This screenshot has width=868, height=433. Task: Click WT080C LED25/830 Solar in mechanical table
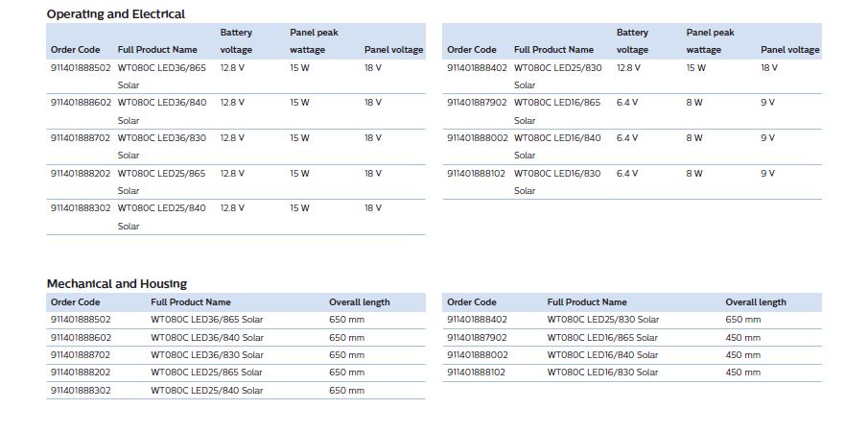point(603,320)
